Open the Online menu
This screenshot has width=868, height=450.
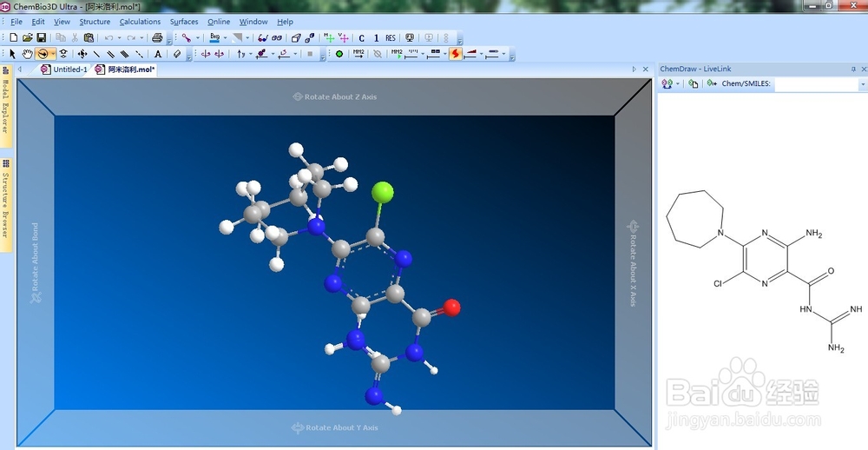[219, 22]
